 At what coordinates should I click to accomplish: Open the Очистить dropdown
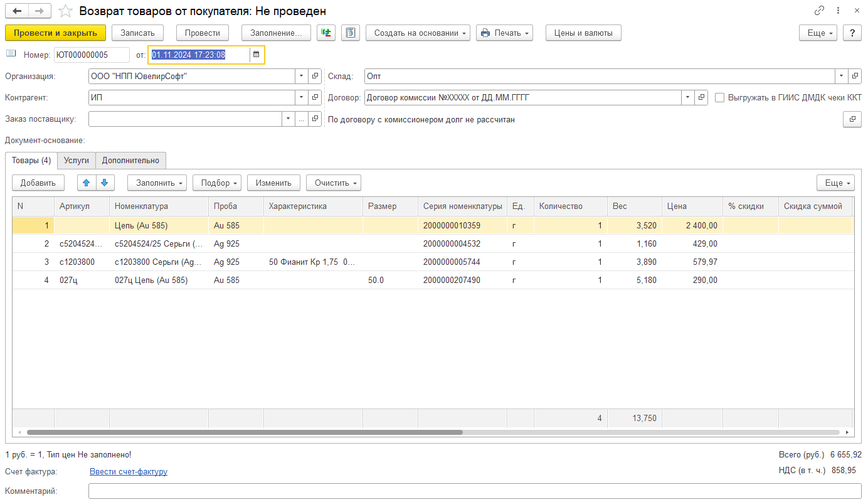click(334, 183)
